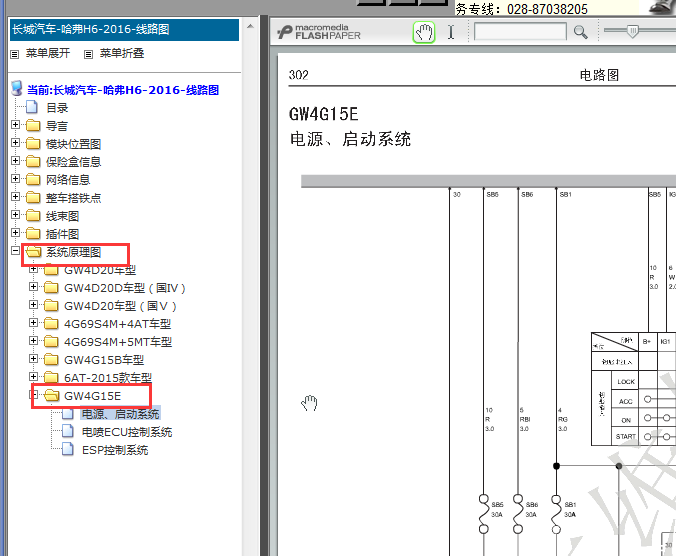Click the 模块位置图 folder icon
Image resolution: width=676 pixels, height=556 pixels.
[x=33, y=144]
